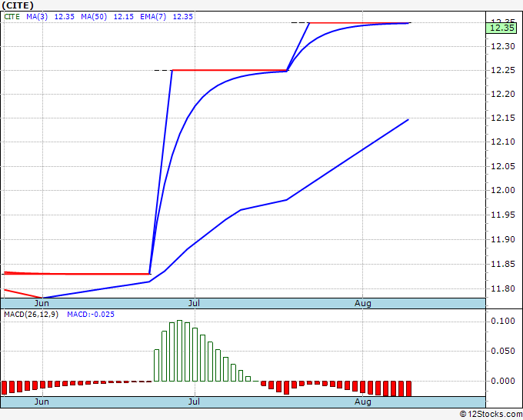
Task: Click the 12.30 price axis label
Action: pyautogui.click(x=503, y=46)
